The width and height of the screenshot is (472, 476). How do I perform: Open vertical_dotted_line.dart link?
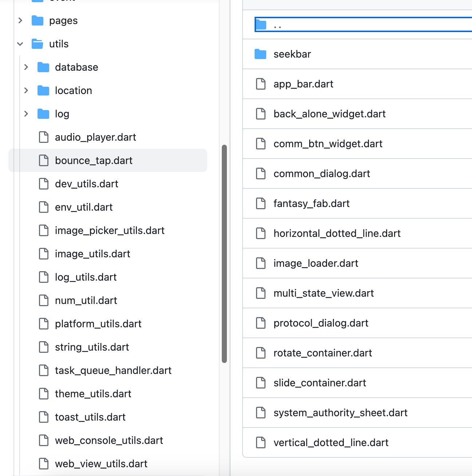point(331,443)
